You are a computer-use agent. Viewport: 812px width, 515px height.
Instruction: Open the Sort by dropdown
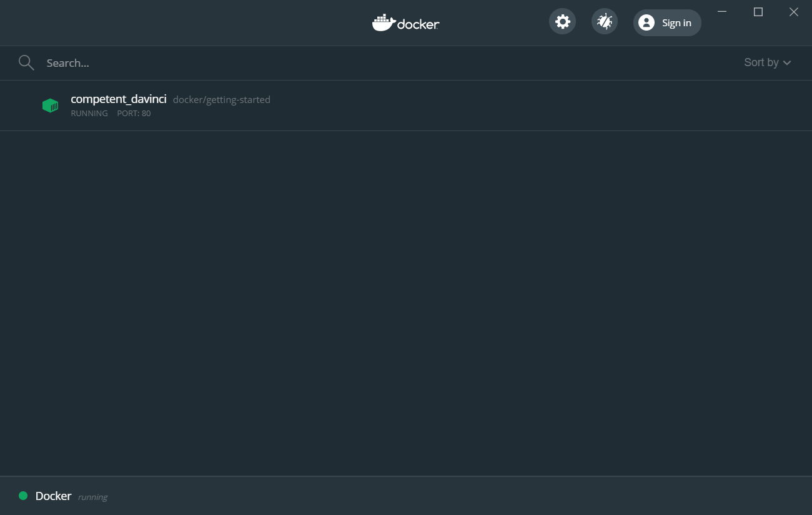768,62
